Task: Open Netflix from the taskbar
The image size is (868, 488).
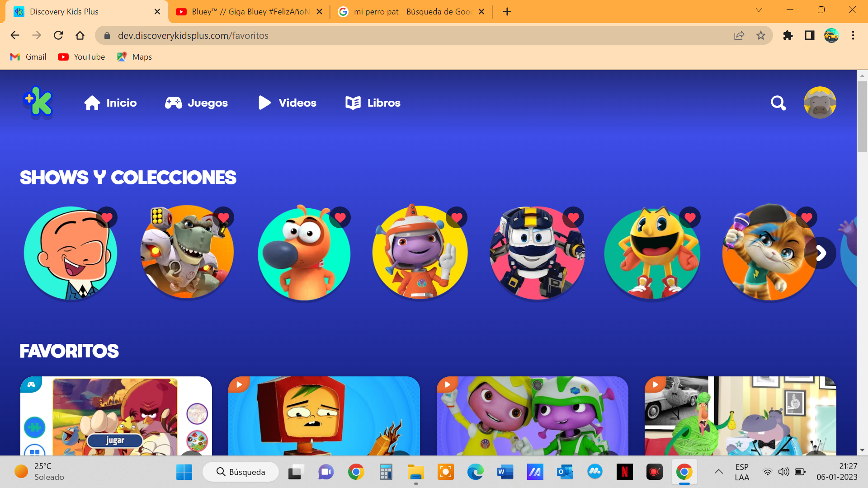Action: pyautogui.click(x=624, y=472)
